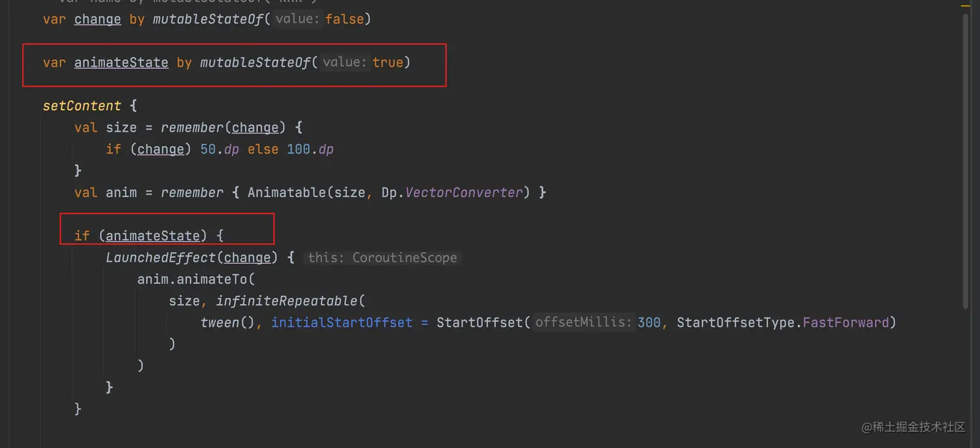Click animateState in the var declaration line
The height and width of the screenshot is (448, 980).
coord(121,62)
